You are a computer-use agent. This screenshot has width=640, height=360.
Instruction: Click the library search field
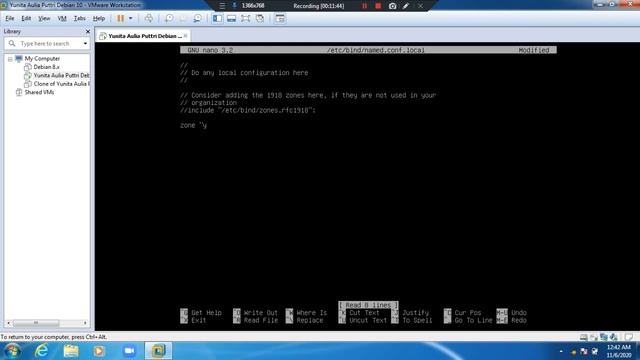coord(47,43)
